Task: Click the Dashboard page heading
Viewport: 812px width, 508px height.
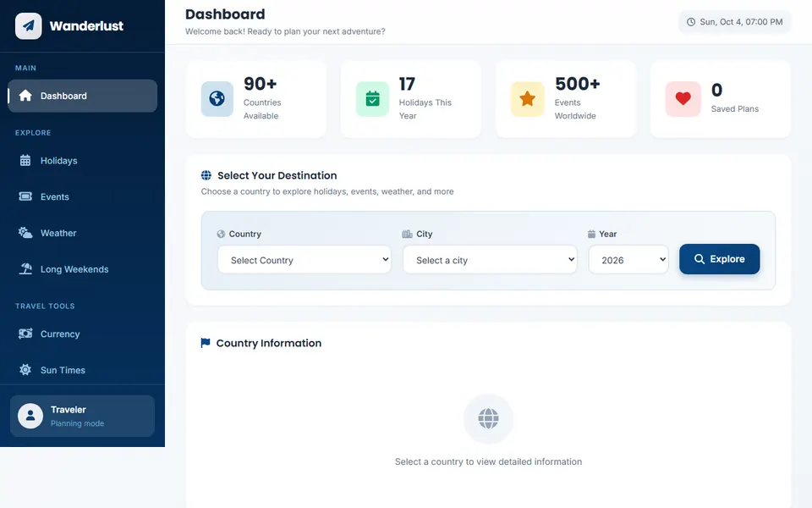Action: click(x=225, y=14)
